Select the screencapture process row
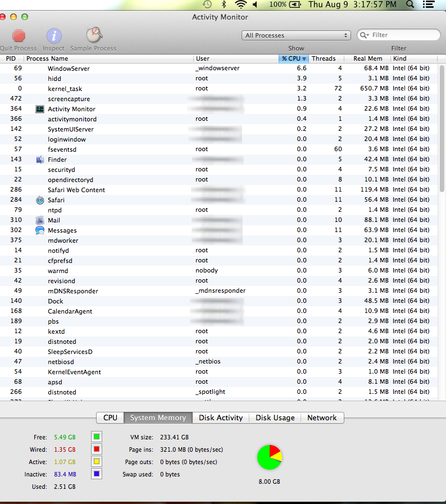Screen dimensions: 446x504 pyautogui.click(x=219, y=99)
